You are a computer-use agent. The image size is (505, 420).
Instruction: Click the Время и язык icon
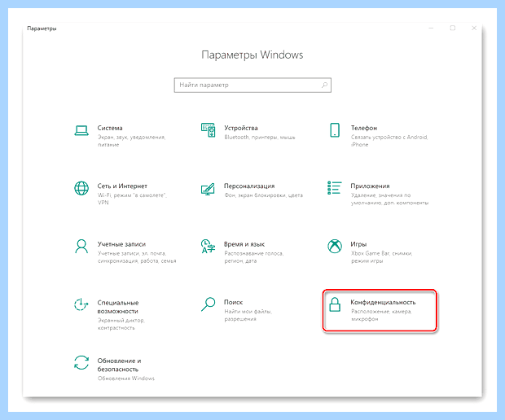pos(208,246)
